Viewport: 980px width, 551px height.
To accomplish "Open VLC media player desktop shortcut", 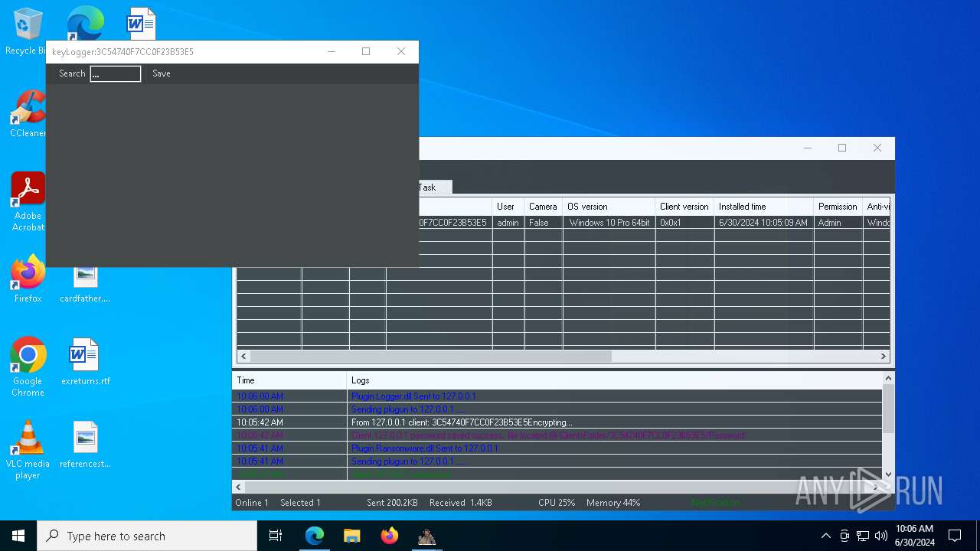I will click(28, 450).
